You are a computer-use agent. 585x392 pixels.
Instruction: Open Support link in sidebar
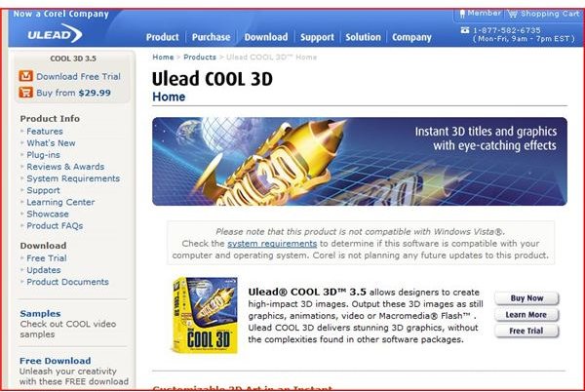(43, 190)
